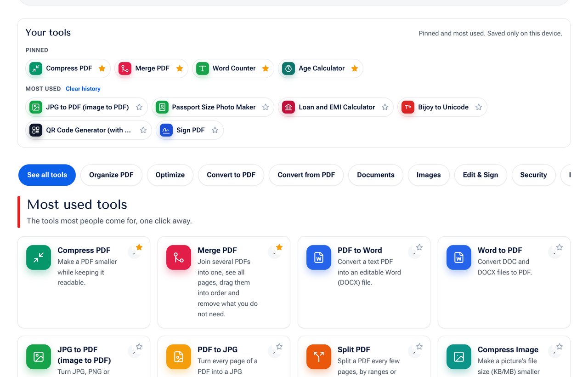This screenshot has width=588, height=377.
Task: Select the See all tools tab
Action: coord(47,175)
